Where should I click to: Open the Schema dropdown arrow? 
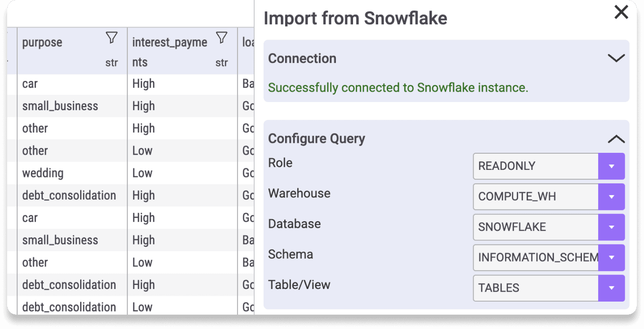(611, 258)
